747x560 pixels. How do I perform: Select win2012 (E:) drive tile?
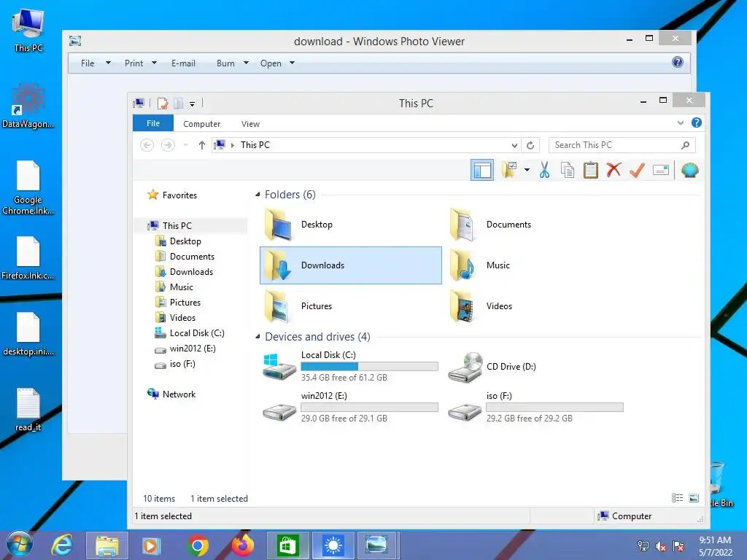tap(350, 407)
